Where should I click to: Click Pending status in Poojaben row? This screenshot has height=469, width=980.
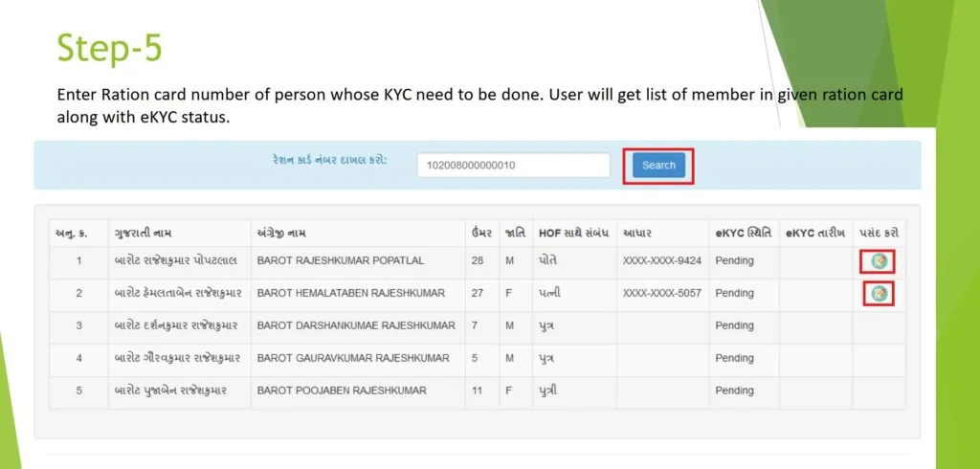coord(734,391)
